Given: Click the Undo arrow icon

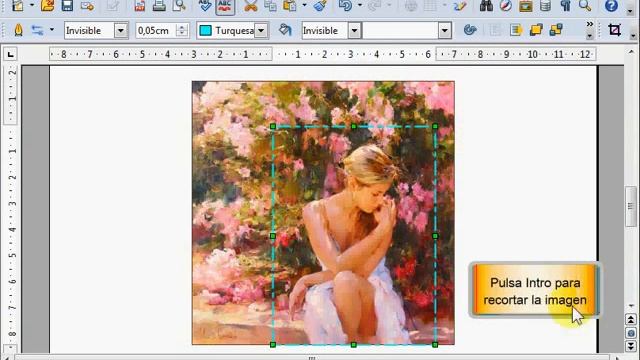Looking at the screenshot, I should 345,5.
